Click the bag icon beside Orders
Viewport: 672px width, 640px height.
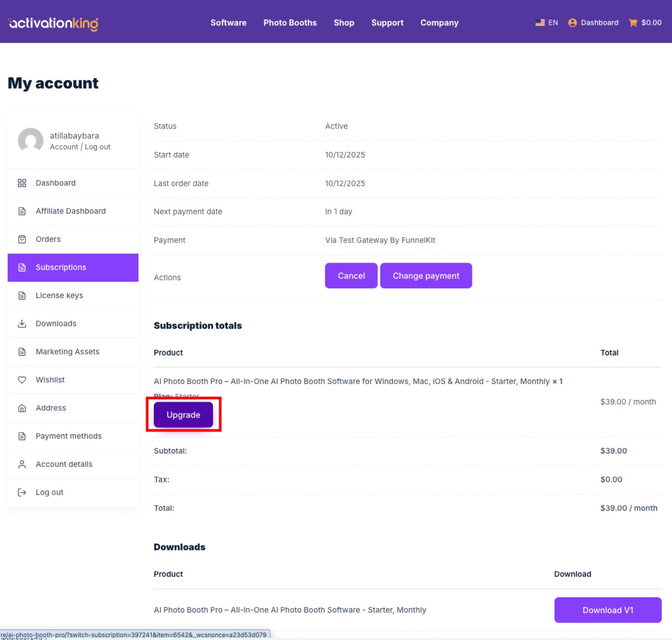tap(22, 239)
